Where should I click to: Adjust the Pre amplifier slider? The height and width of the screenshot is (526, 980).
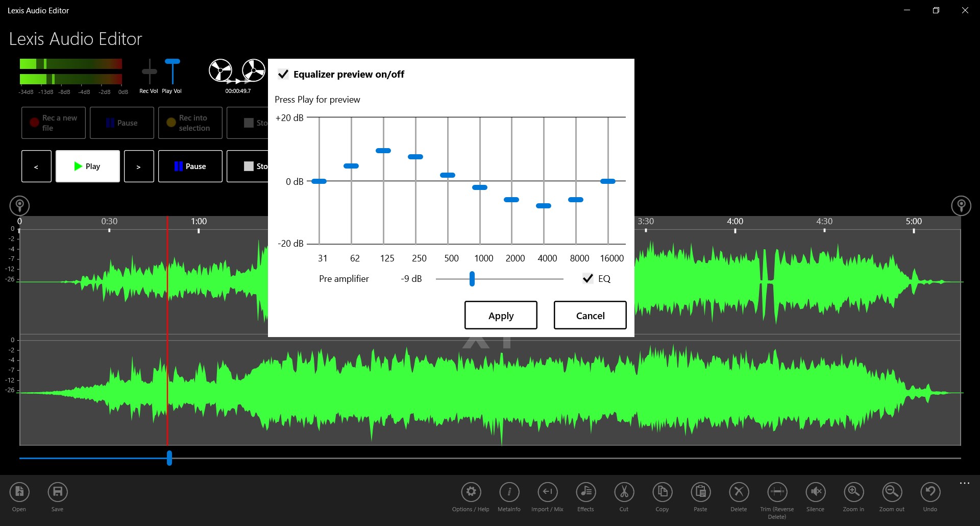[x=472, y=279]
